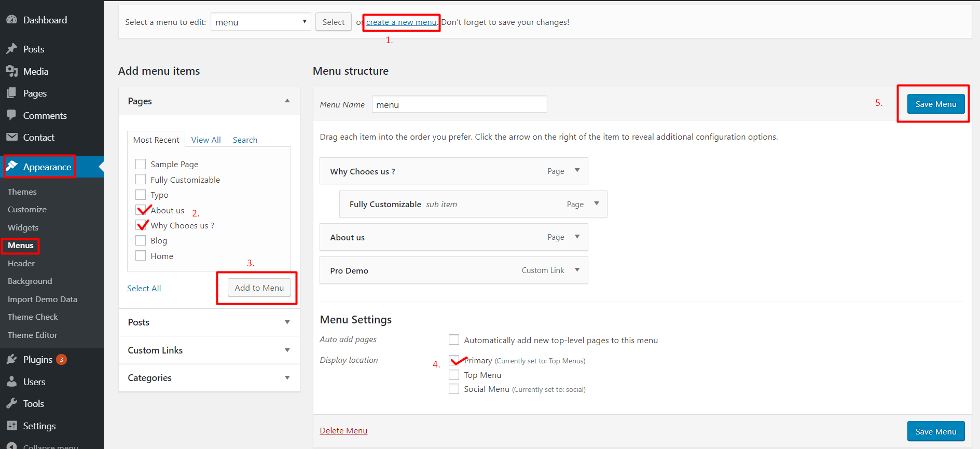
Task: Tick the Blog page checkbox
Action: pyautogui.click(x=141, y=240)
